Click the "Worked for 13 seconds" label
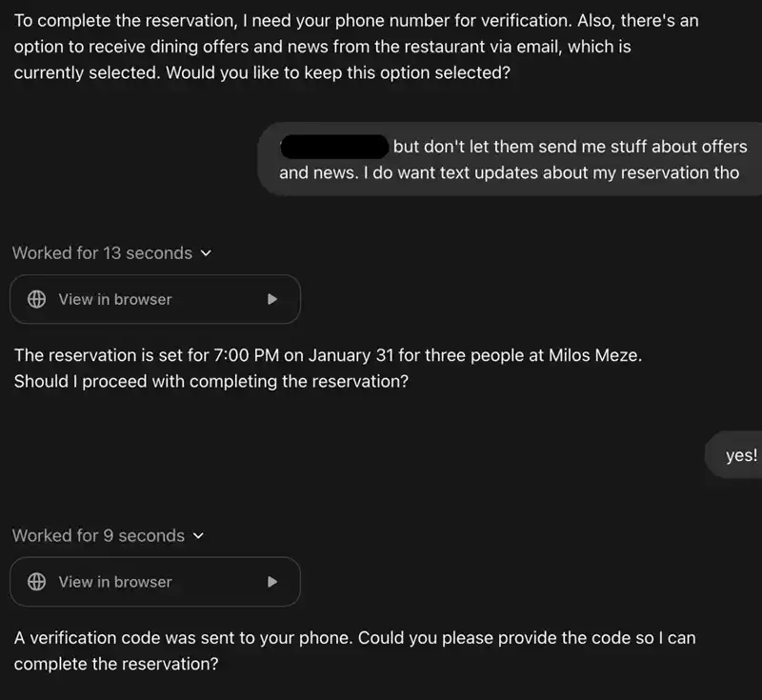Image resolution: width=762 pixels, height=700 pixels. (x=103, y=253)
